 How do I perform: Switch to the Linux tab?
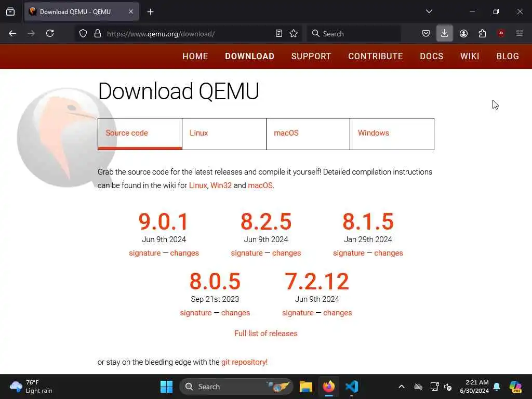click(224, 134)
